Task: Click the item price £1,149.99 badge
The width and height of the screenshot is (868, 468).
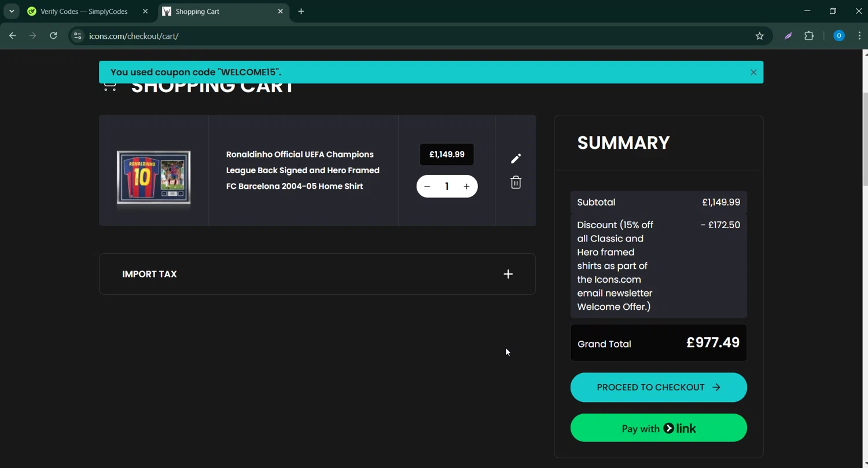Action: pos(447,155)
